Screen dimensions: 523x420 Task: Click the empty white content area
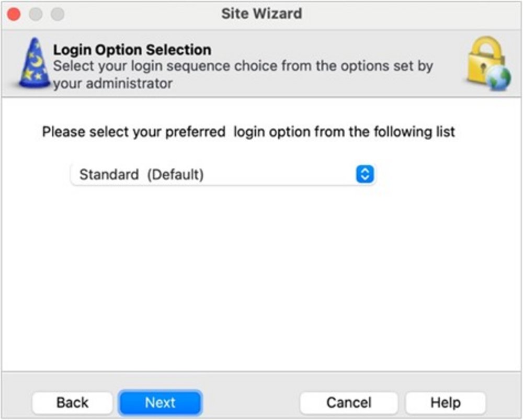(261, 277)
